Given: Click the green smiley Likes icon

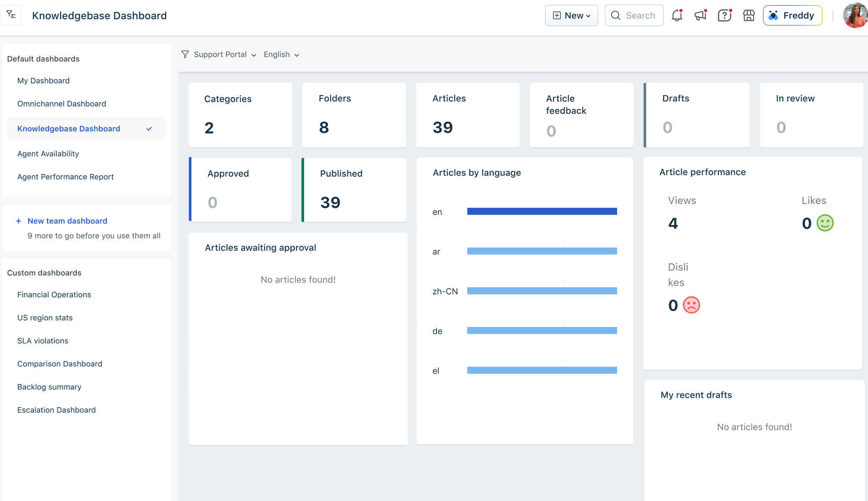Looking at the screenshot, I should point(825,223).
